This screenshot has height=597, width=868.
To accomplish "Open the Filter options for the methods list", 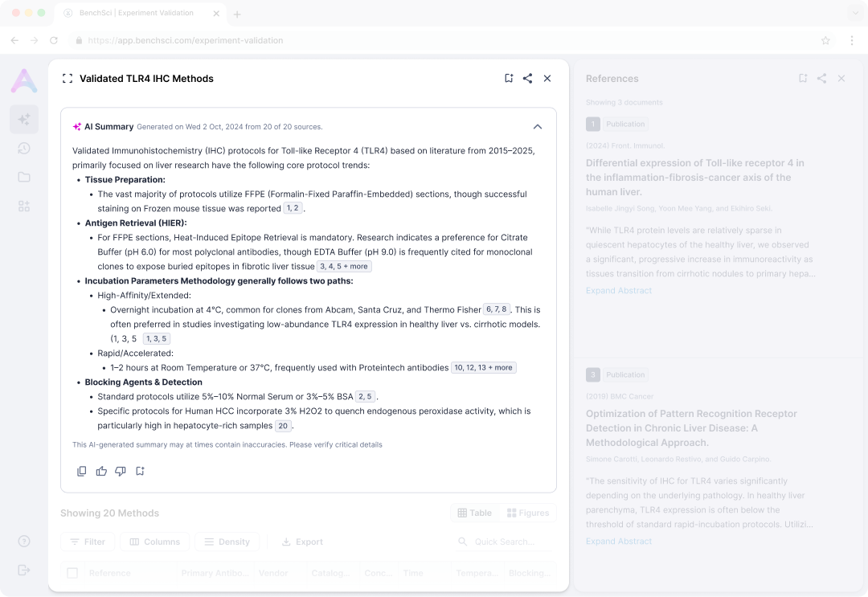I will pyautogui.click(x=88, y=542).
